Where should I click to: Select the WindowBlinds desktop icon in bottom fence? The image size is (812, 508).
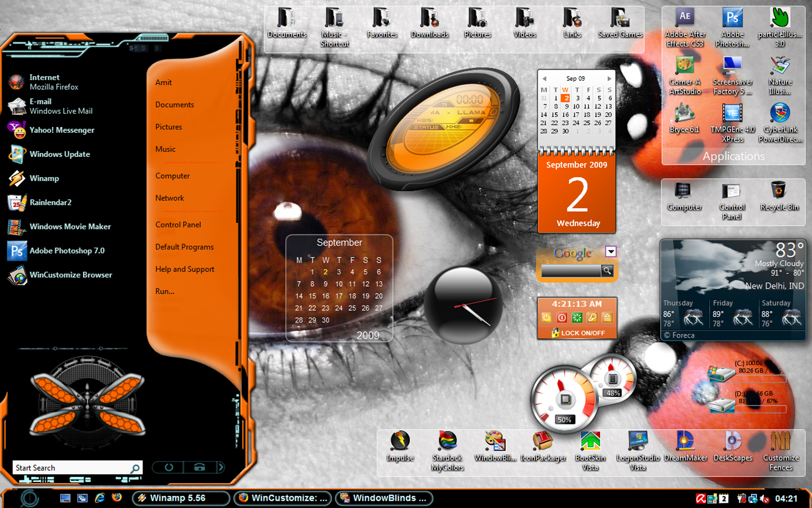[495, 446]
